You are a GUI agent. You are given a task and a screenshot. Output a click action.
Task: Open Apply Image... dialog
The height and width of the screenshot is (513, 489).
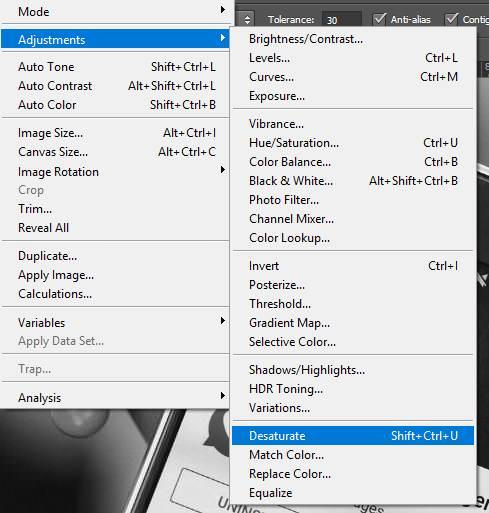115,275
